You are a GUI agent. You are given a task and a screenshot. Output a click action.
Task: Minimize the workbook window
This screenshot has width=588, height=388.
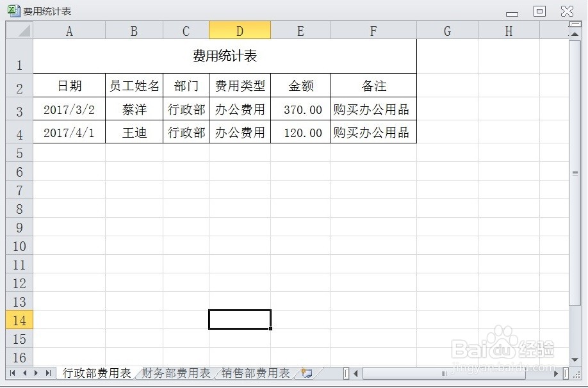point(512,14)
